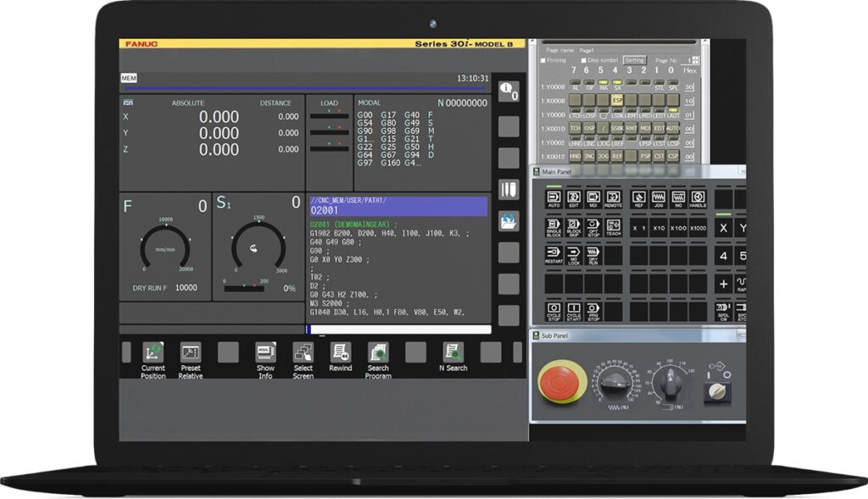The image size is (868, 499).
Task: Click the program input field bar
Action: [x=398, y=330]
